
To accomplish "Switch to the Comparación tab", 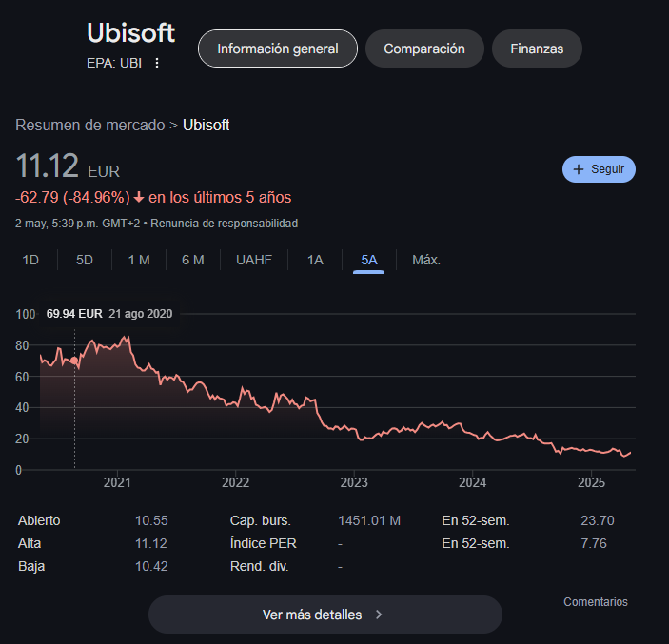I will click(x=424, y=49).
